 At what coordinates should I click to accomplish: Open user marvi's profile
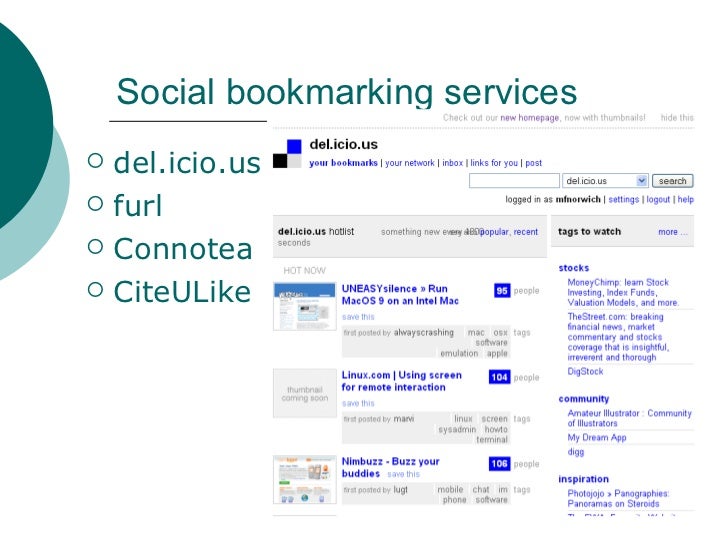pyautogui.click(x=403, y=419)
